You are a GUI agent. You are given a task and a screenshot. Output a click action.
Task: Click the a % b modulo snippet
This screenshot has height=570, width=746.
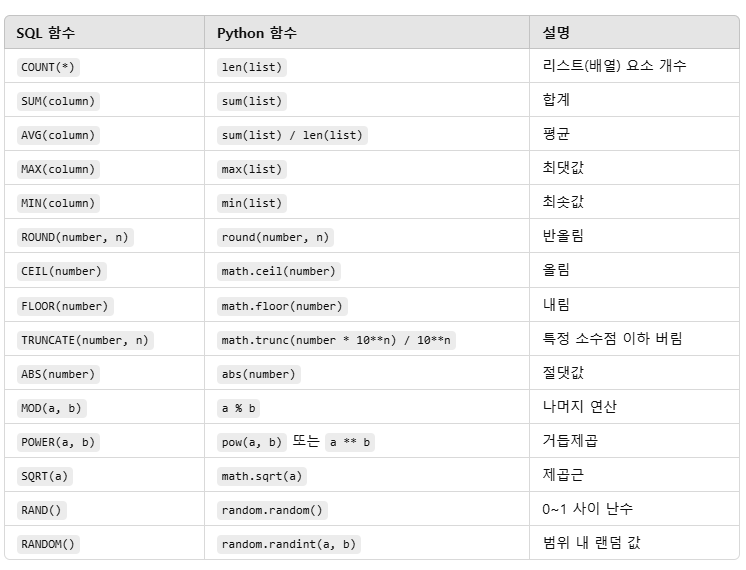(x=238, y=408)
